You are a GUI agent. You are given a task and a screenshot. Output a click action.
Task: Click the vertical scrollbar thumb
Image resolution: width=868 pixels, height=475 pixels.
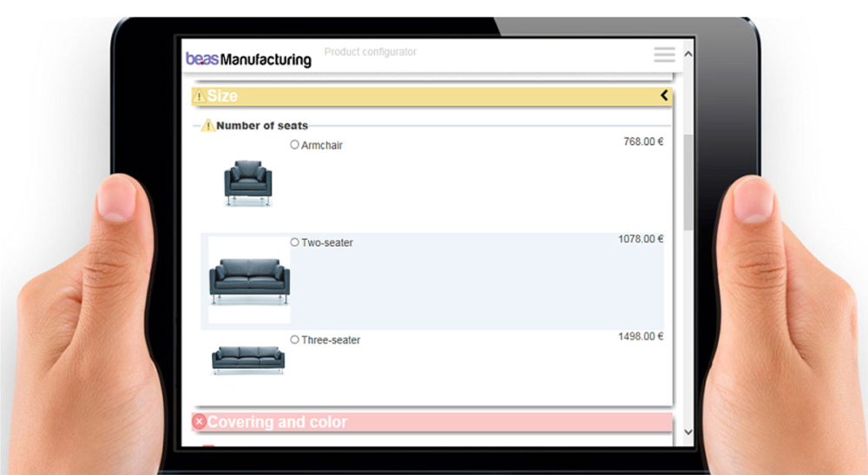pos(688,182)
